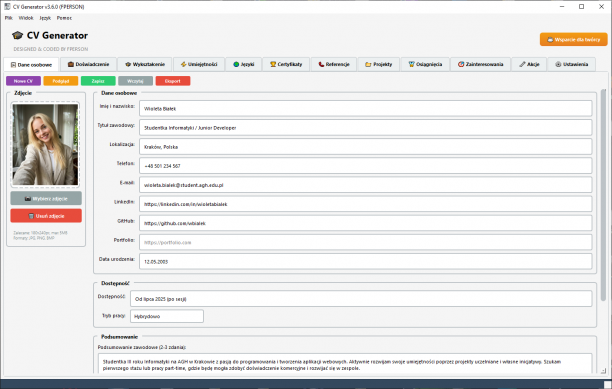Click the Lokalizacja input field
This screenshot has width=612, height=389.
(365, 147)
